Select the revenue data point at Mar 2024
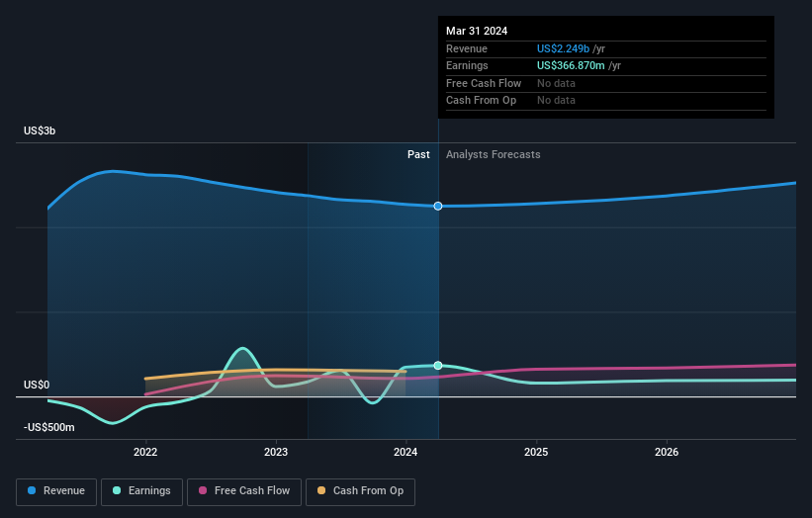 [438, 206]
